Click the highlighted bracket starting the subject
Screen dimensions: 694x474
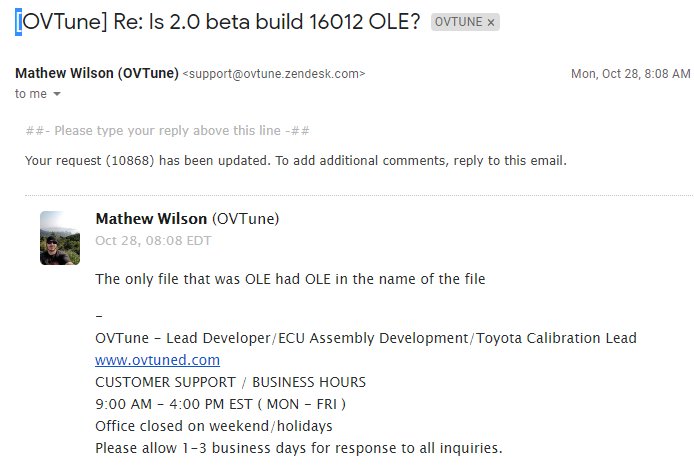(19, 22)
